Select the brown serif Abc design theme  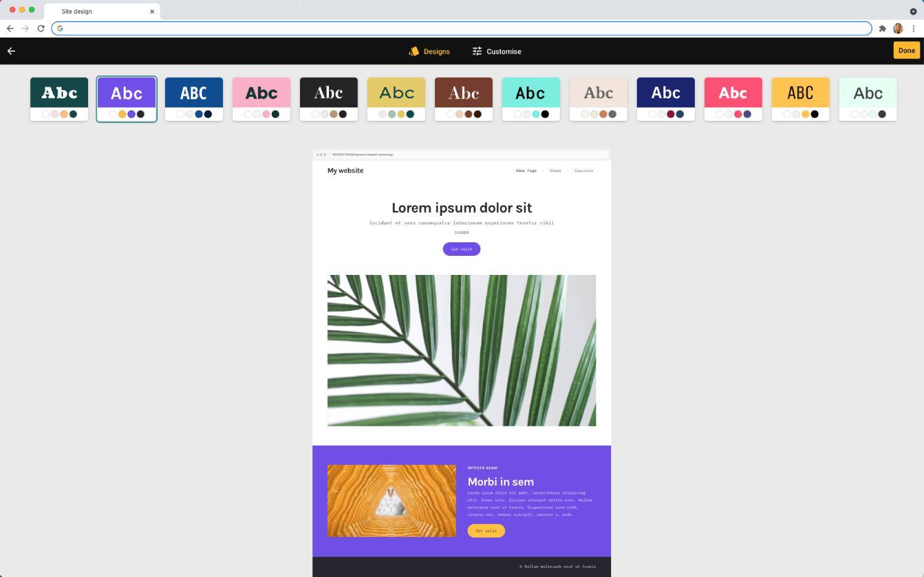point(463,99)
